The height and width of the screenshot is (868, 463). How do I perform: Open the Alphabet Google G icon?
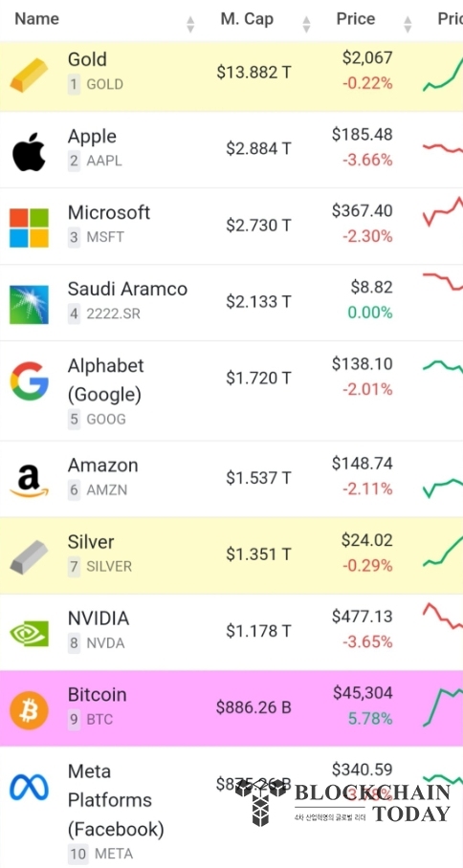click(29, 381)
